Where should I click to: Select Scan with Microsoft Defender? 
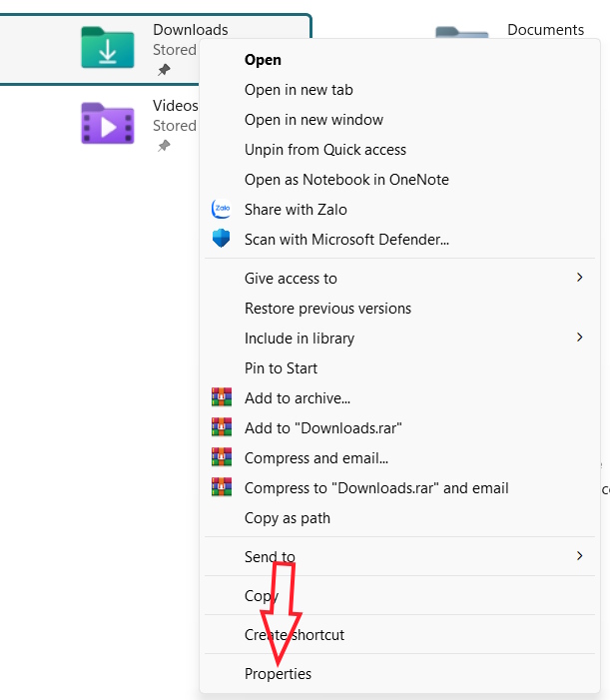399,240
